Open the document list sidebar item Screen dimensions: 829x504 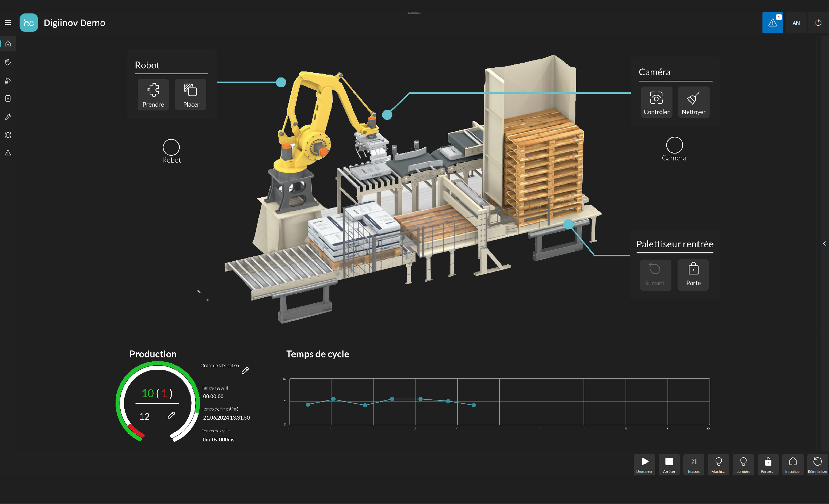click(x=8, y=98)
